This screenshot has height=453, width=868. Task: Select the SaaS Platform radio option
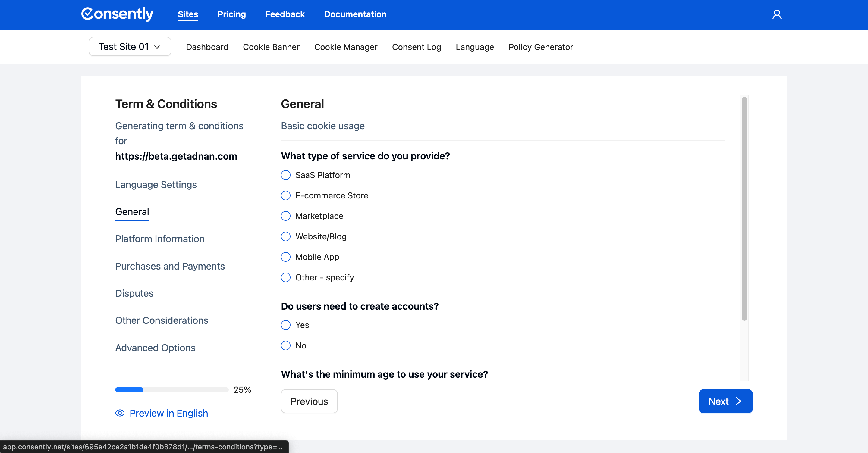coord(286,175)
